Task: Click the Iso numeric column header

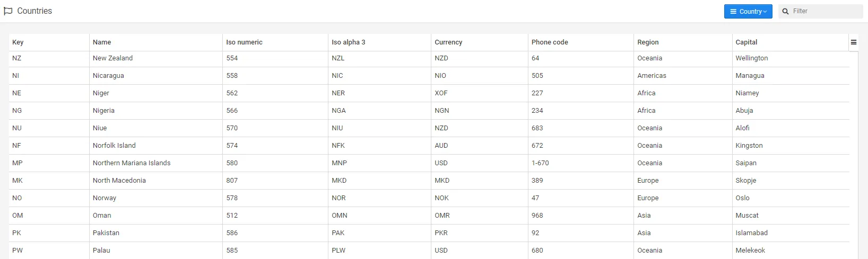Action: click(x=244, y=42)
